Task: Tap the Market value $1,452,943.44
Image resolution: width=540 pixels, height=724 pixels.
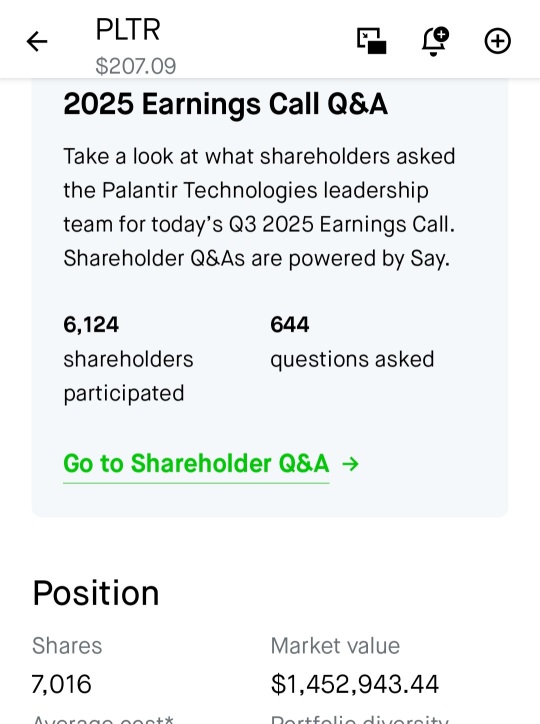Action: pos(354,684)
